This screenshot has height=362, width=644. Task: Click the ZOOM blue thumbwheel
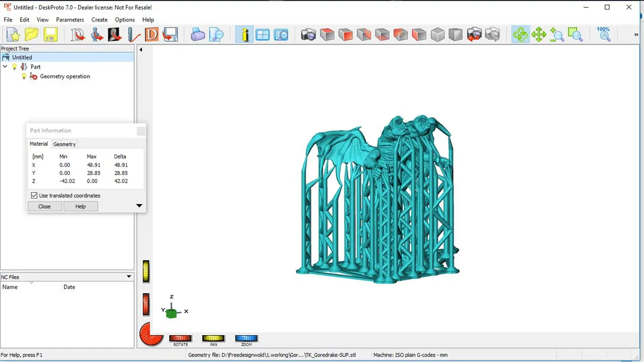tap(246, 338)
